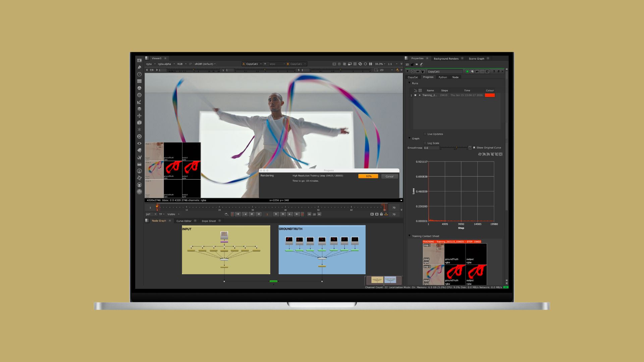Screen dimensions: 644x362
Task: Enable Log Scale for the graph
Action: (425, 143)
